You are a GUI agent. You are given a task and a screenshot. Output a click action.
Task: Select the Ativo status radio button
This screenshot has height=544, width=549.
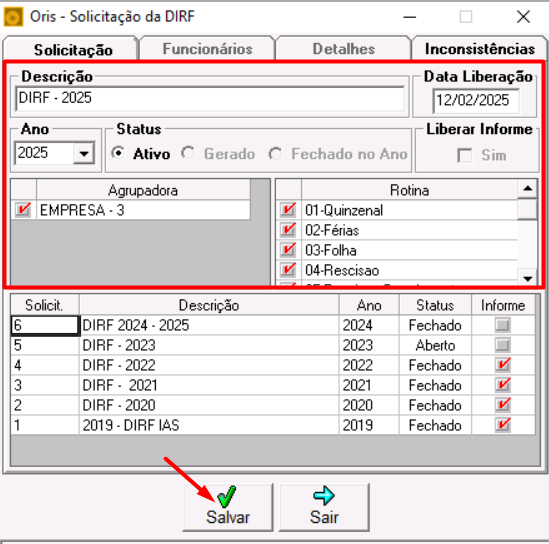[118, 153]
